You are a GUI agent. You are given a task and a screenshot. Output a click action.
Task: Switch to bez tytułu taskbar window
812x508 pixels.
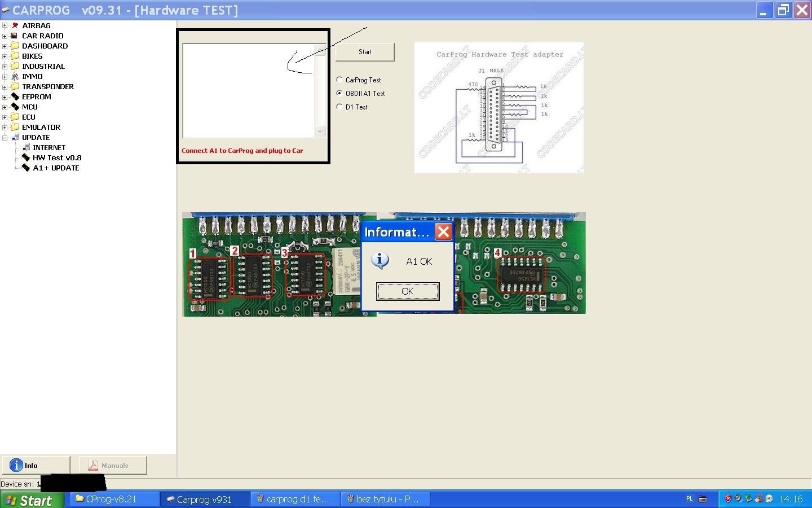(x=386, y=500)
